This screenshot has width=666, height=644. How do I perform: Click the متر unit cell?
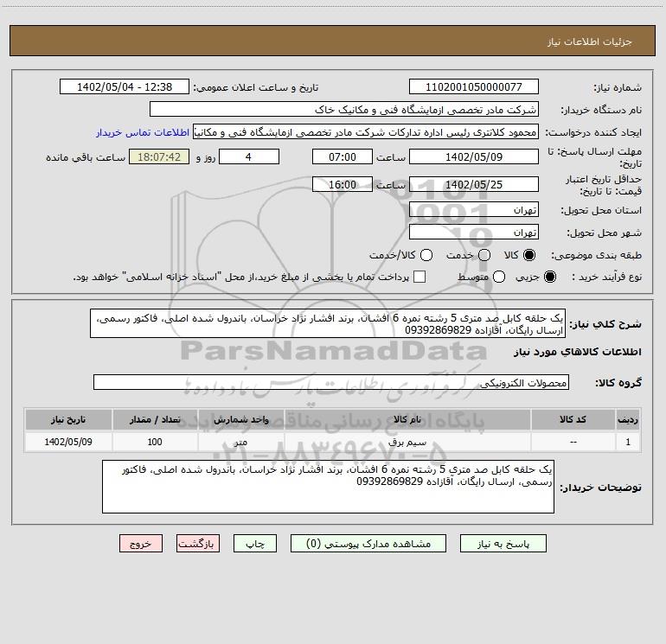[x=240, y=442]
